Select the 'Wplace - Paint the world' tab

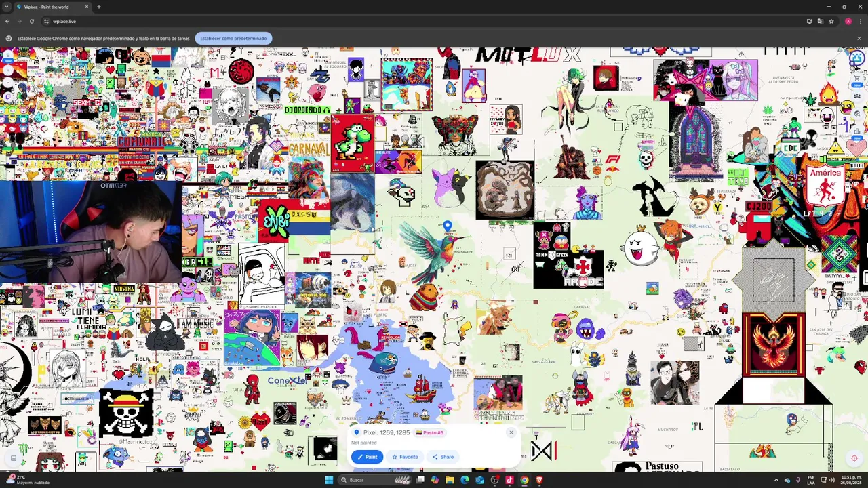click(x=52, y=7)
